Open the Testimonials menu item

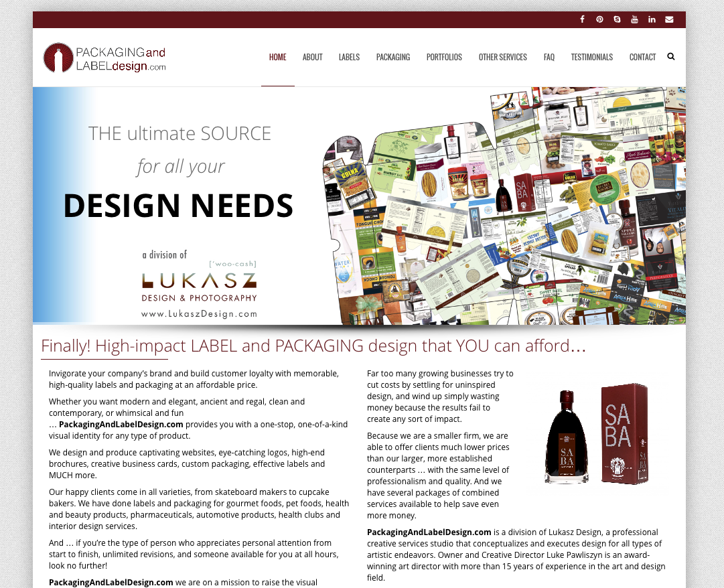click(592, 57)
